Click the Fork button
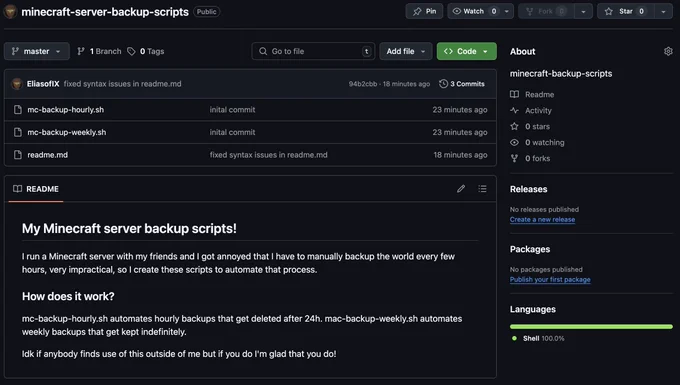Image resolution: width=680 pixels, height=385 pixels. (546, 11)
